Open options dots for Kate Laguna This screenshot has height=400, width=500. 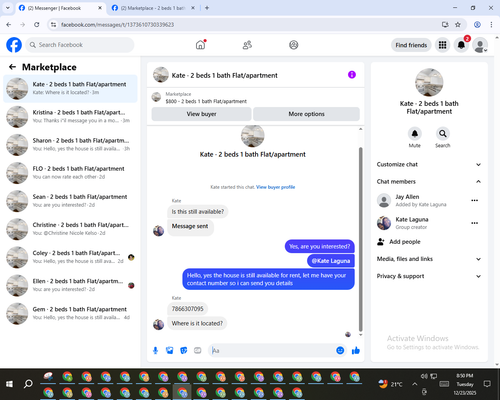[475, 223]
